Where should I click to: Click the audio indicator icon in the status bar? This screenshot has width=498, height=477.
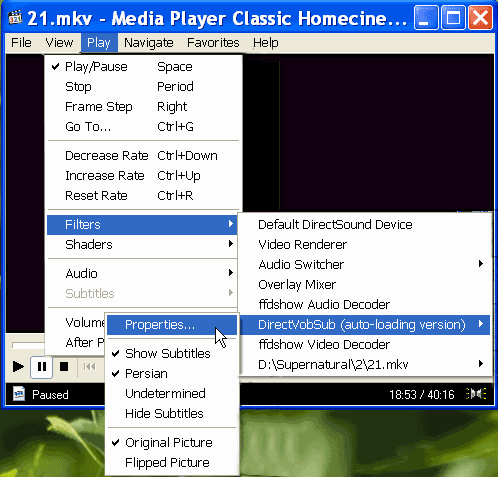point(476,394)
